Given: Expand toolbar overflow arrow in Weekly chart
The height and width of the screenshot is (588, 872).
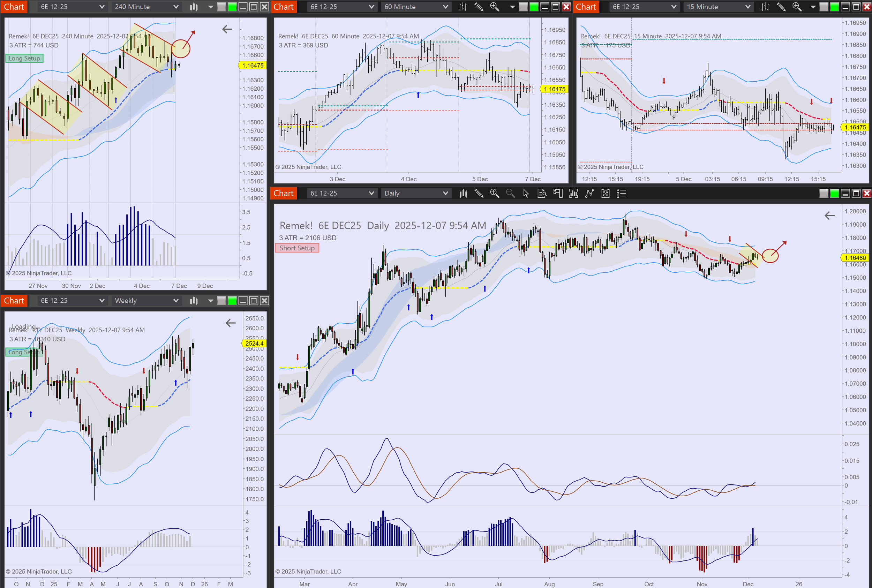Looking at the screenshot, I should (x=210, y=301).
